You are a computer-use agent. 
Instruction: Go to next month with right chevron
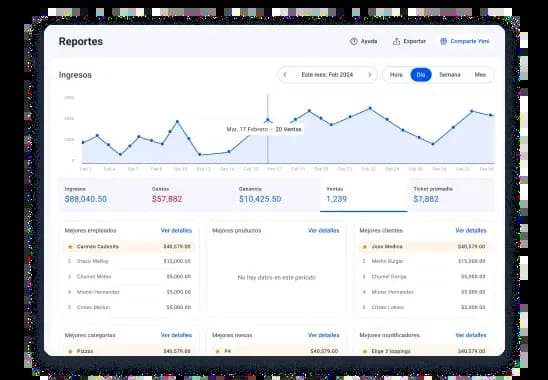pyautogui.click(x=369, y=75)
